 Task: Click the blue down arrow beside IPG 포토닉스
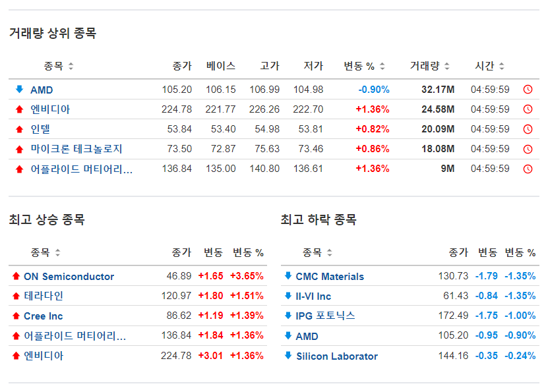tap(288, 316)
